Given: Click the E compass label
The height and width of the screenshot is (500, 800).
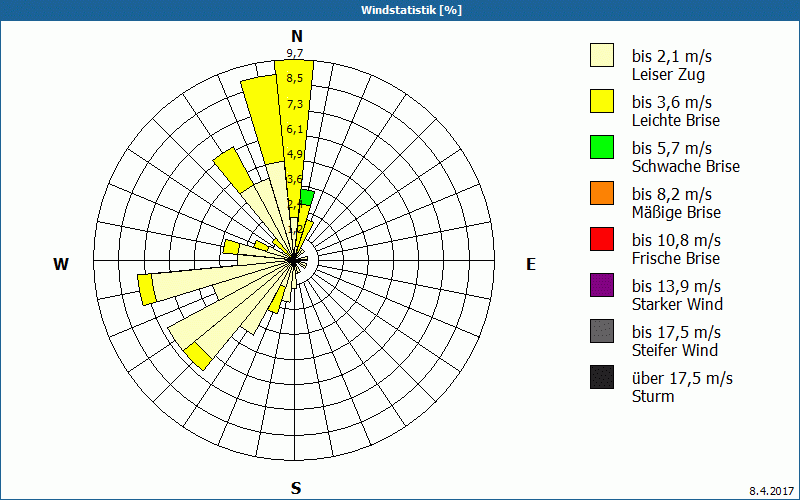Looking at the screenshot, I should pos(531,264).
